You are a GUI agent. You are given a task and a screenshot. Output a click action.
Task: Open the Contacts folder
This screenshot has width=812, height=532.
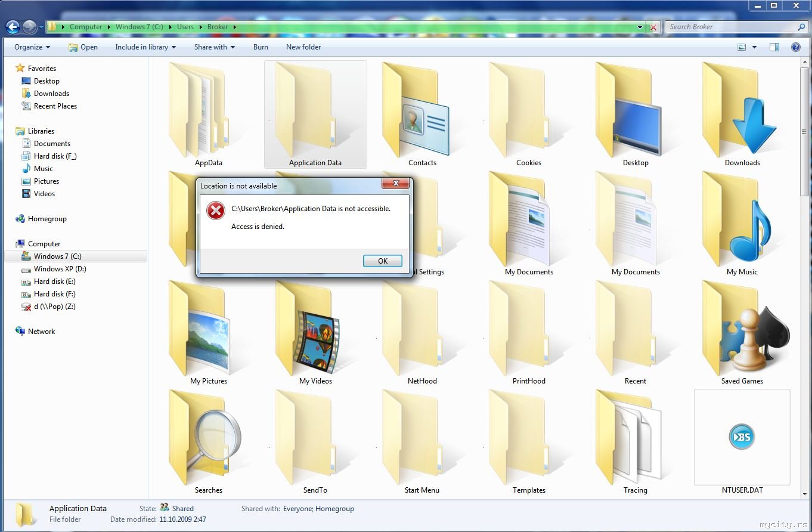tap(422, 115)
